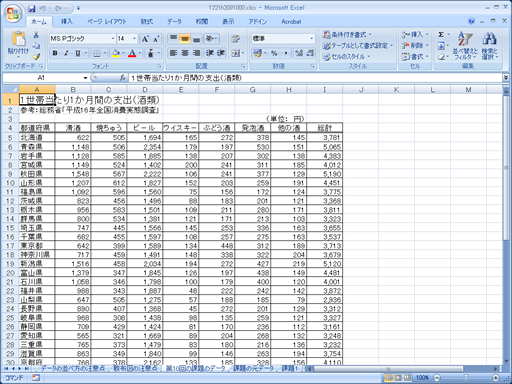Align cell text to the right
512x384 pixels.
click(x=196, y=53)
